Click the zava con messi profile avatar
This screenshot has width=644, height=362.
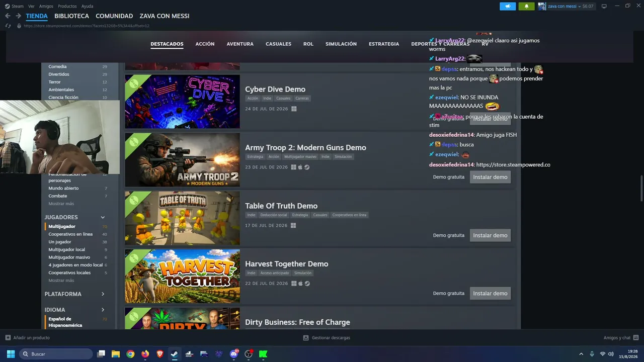click(542, 6)
